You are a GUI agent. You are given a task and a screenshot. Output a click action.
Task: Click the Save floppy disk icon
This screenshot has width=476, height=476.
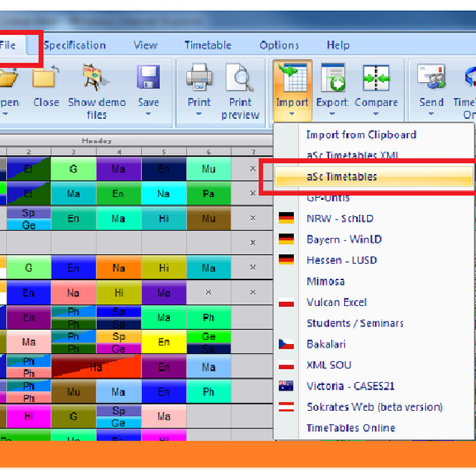148,78
